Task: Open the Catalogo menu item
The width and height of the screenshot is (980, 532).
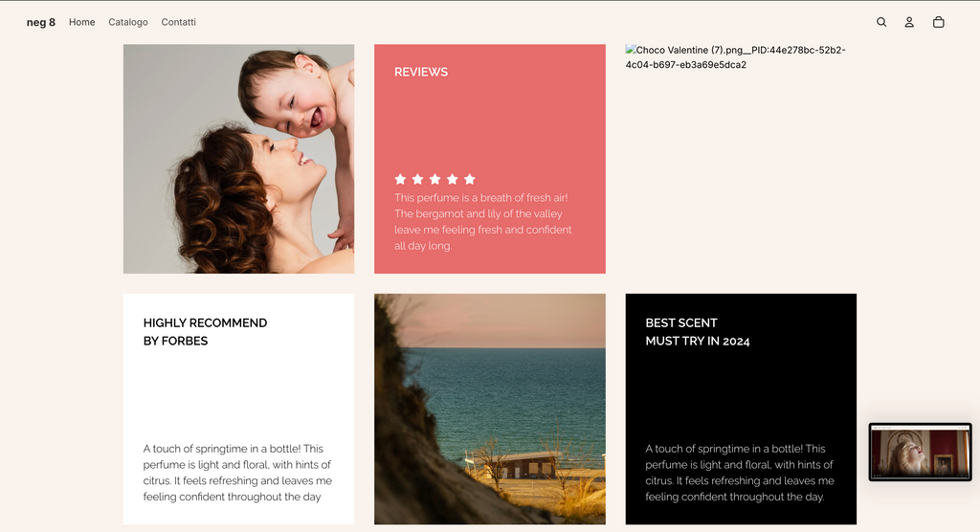Action: click(128, 22)
